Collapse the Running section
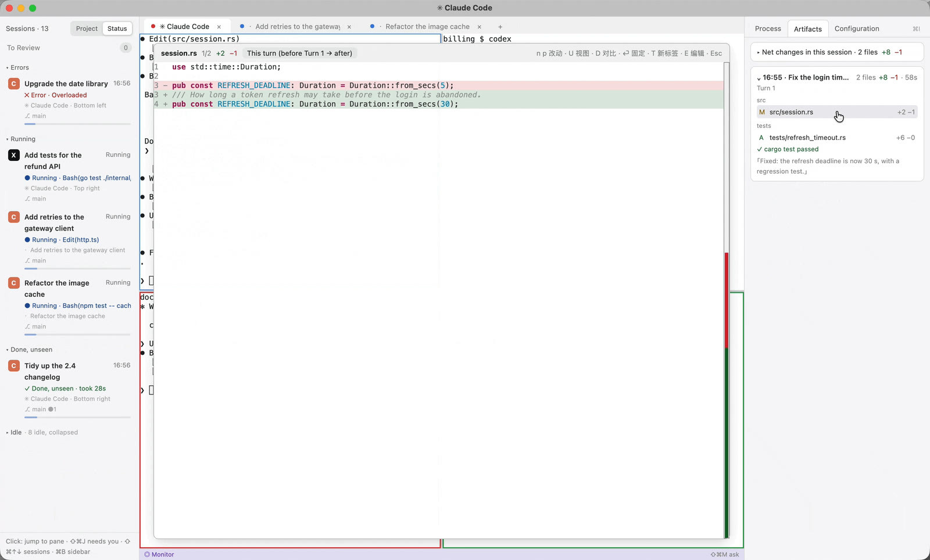 tap(21, 139)
